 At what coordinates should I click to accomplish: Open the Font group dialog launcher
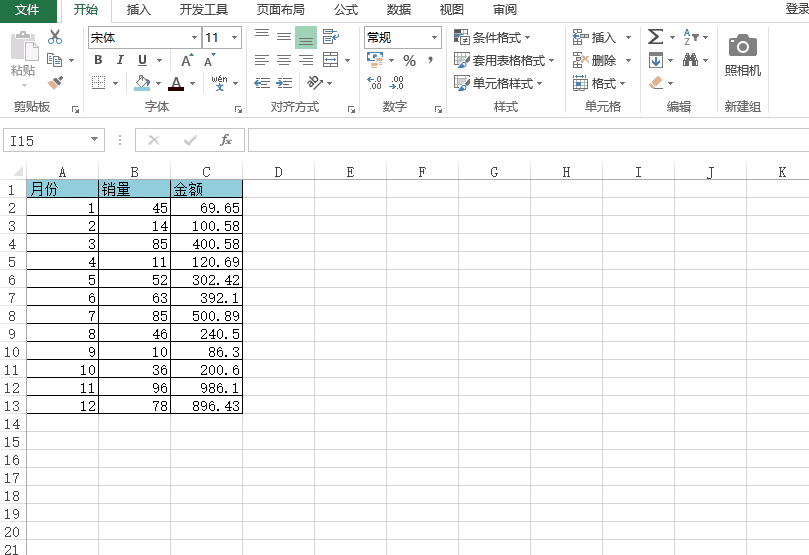coord(238,109)
